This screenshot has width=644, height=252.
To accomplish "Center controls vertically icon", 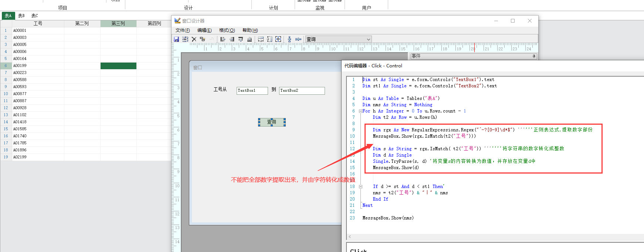I will click(289, 39).
